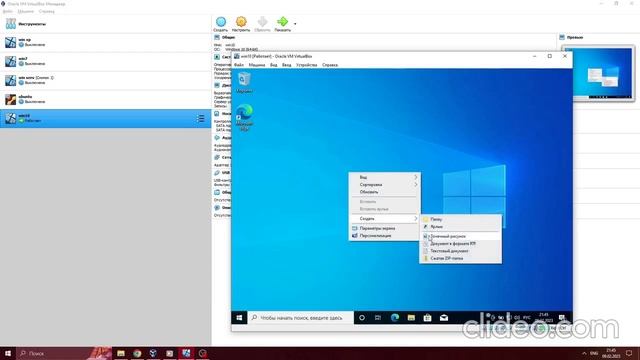Choose Документ в формате RTF

[460, 244]
